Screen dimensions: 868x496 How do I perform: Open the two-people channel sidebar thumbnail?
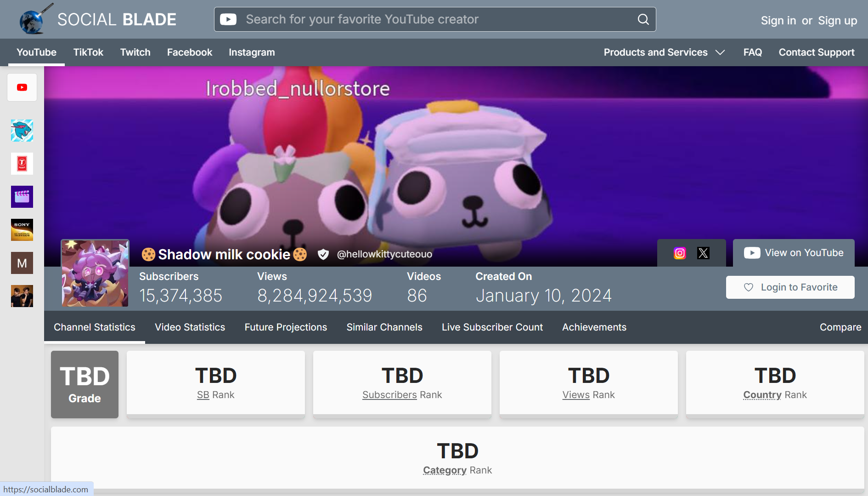tap(22, 296)
